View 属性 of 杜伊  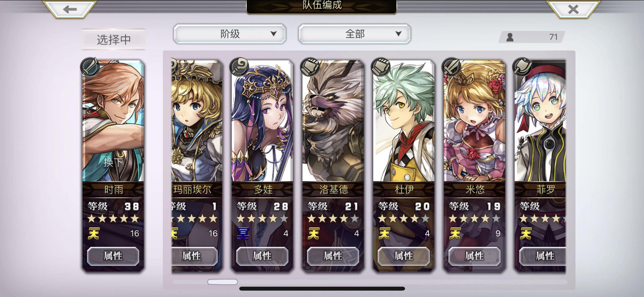[404, 256]
